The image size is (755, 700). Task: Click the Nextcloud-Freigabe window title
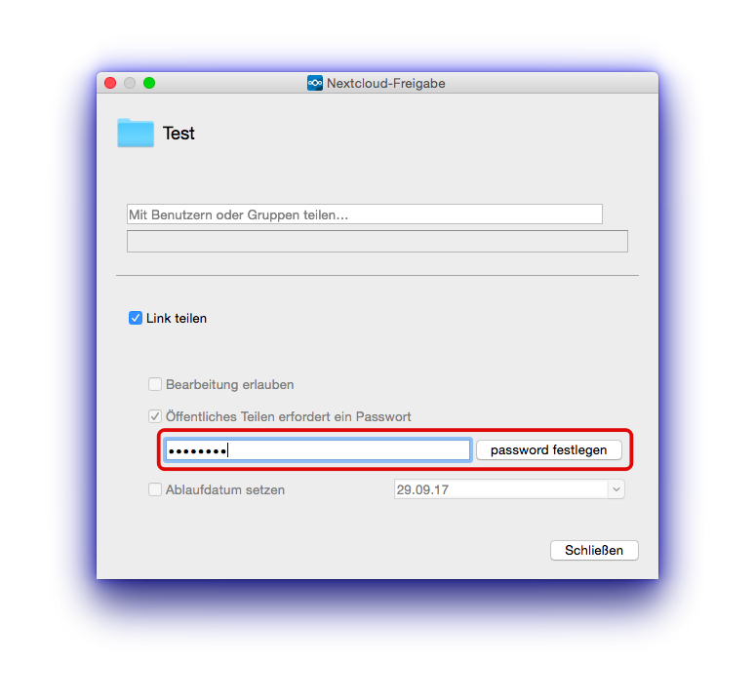tap(385, 83)
